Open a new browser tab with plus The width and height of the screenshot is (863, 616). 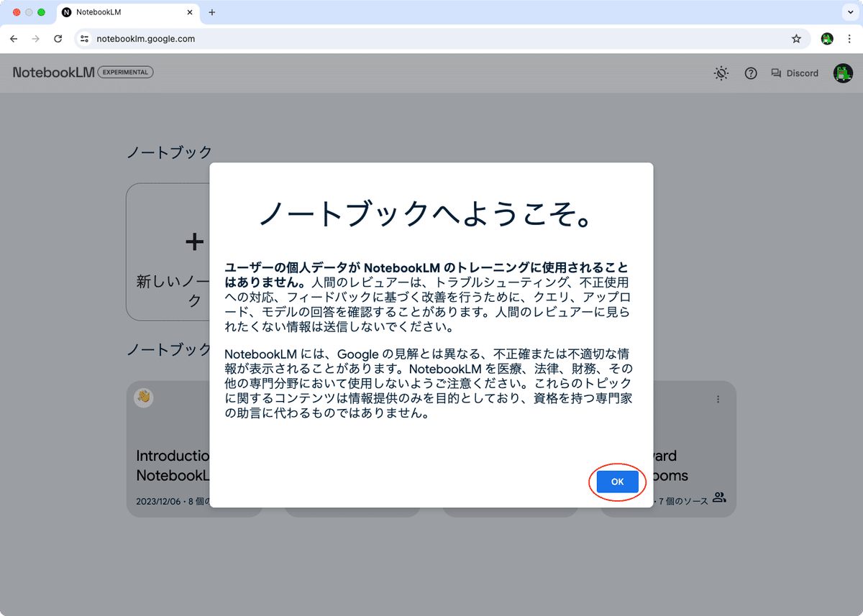pos(211,12)
